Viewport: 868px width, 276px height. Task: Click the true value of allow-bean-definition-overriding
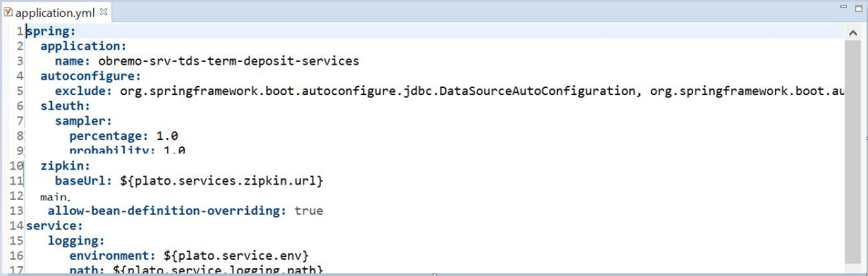pos(309,211)
